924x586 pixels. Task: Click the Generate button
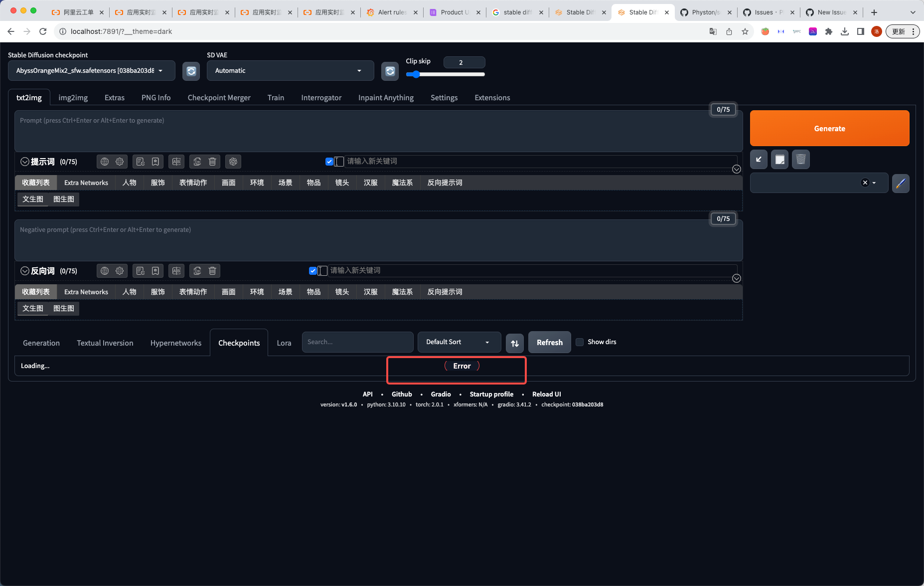(829, 128)
